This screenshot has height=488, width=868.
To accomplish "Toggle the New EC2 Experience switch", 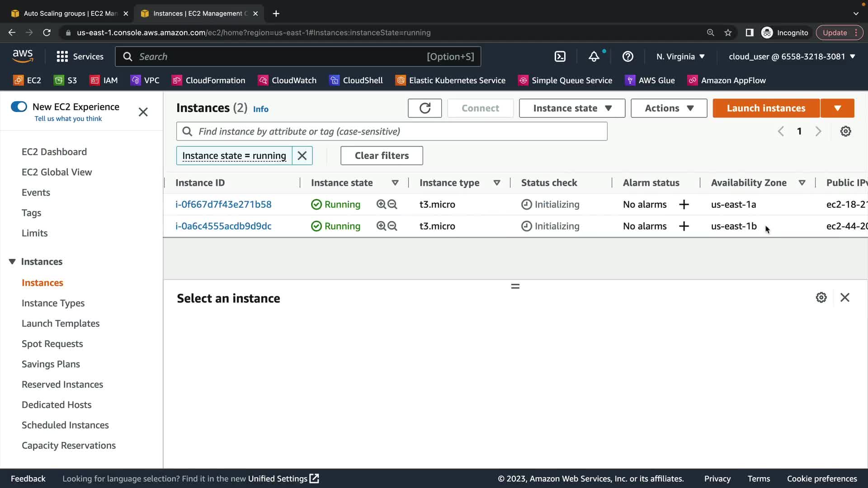I will click(x=19, y=107).
